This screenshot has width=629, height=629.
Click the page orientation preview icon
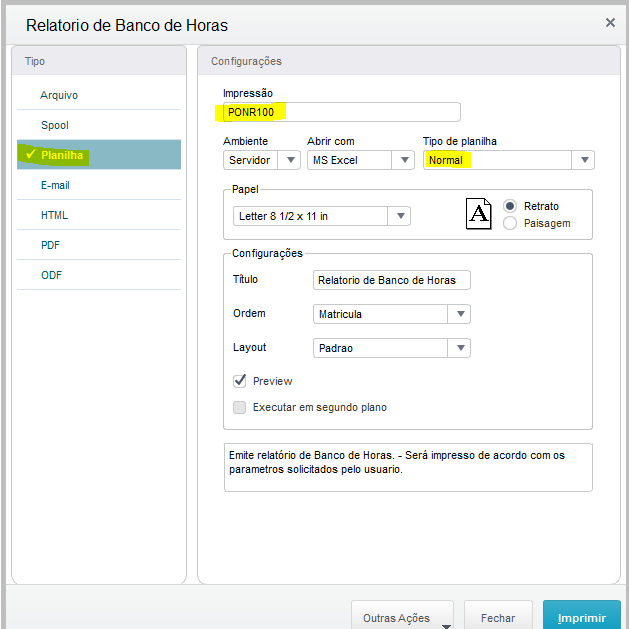pos(478,214)
